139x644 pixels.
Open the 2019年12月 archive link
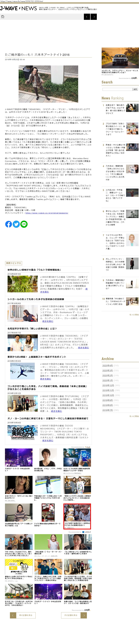click(108, 385)
